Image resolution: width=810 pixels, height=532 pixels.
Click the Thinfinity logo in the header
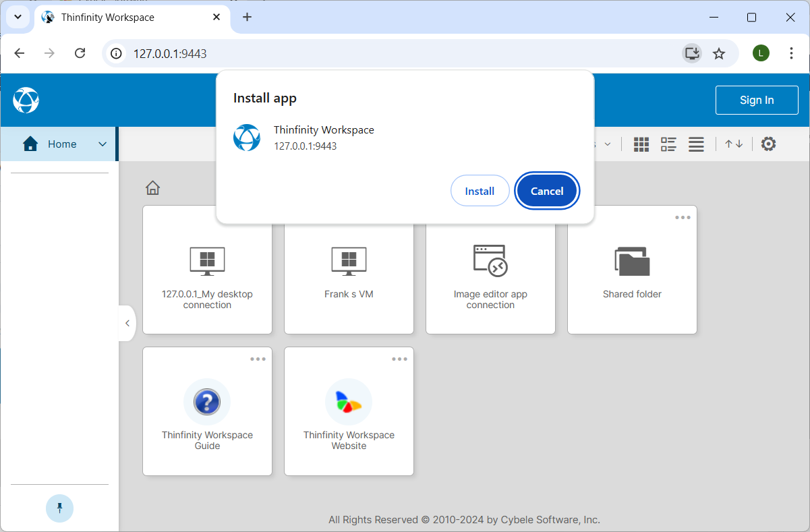26,100
